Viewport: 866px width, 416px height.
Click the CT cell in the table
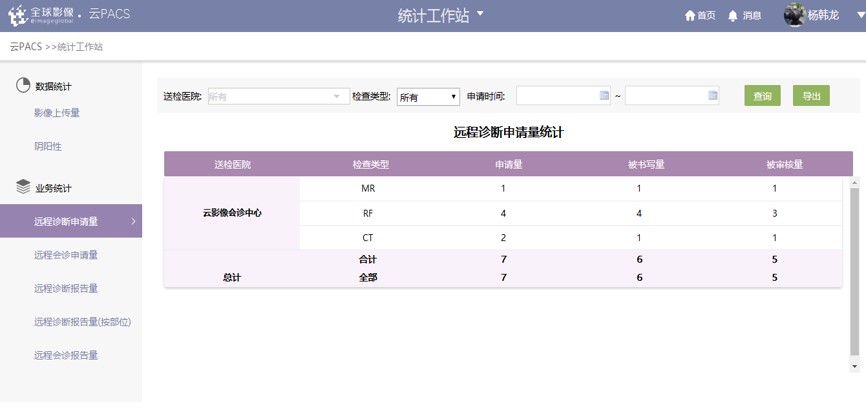tap(368, 238)
